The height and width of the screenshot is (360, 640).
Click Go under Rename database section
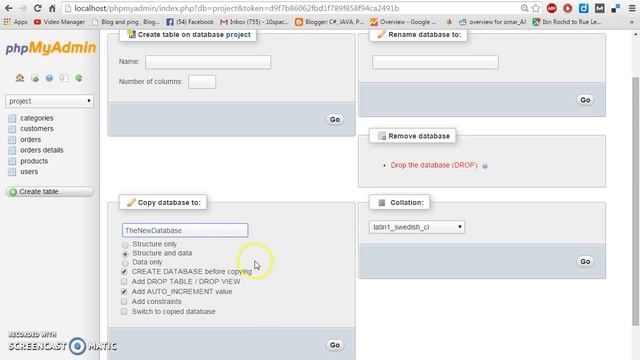coord(585,100)
